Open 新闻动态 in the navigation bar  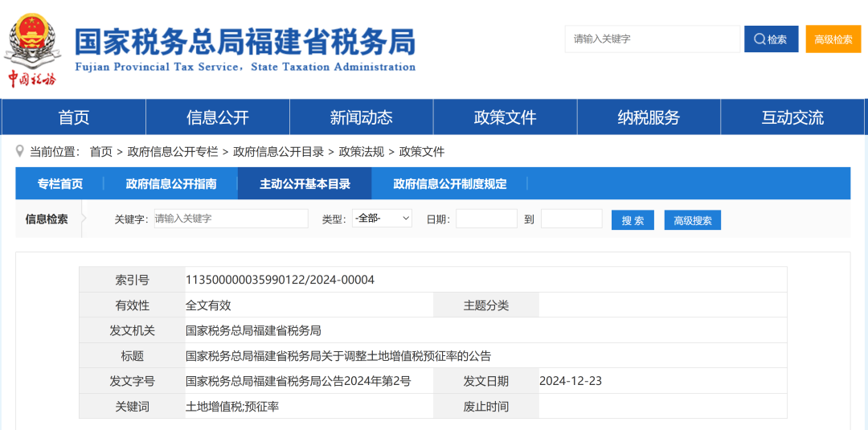[x=362, y=117]
